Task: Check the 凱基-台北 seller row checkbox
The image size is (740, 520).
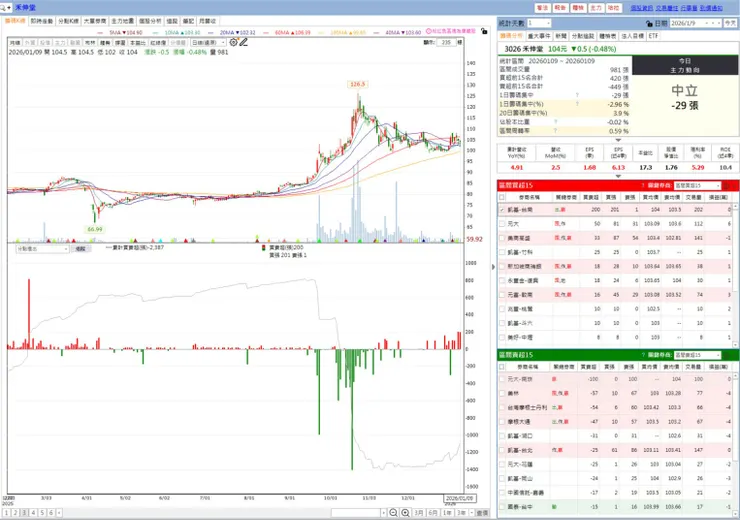Action: coord(502,450)
